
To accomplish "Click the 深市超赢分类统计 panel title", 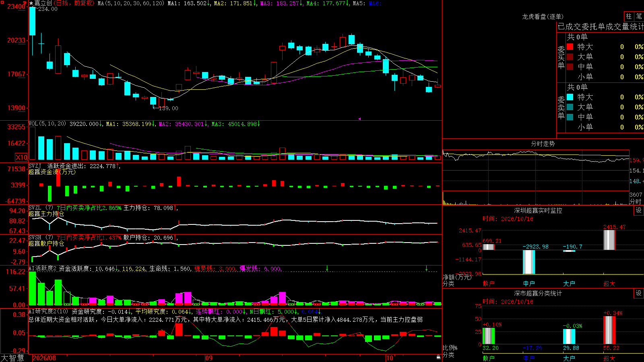I will [x=538, y=293].
